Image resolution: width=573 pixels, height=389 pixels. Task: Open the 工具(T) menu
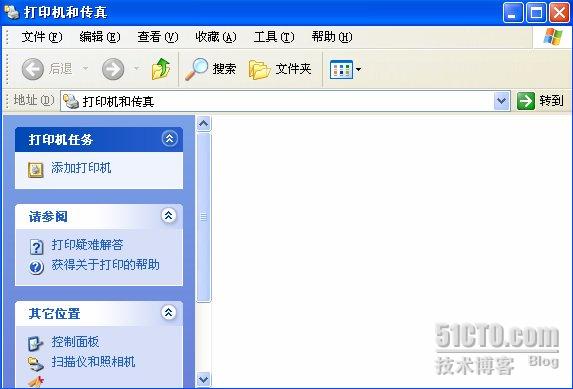(274, 37)
